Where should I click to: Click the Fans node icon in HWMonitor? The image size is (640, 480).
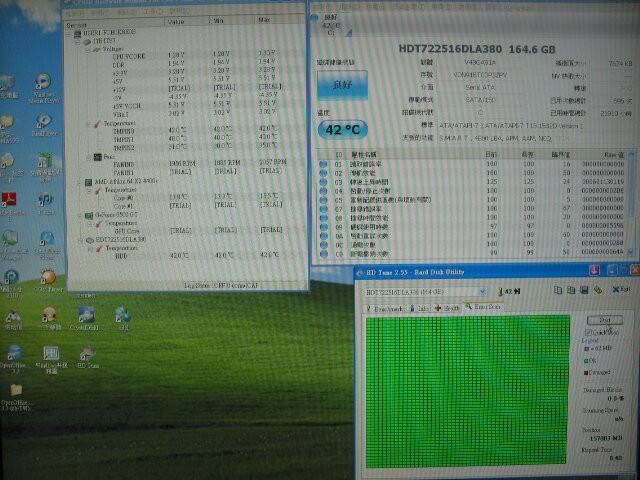[x=98, y=157]
